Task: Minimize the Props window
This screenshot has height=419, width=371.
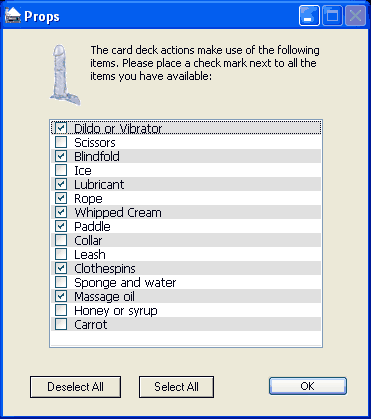Action: (309, 16)
